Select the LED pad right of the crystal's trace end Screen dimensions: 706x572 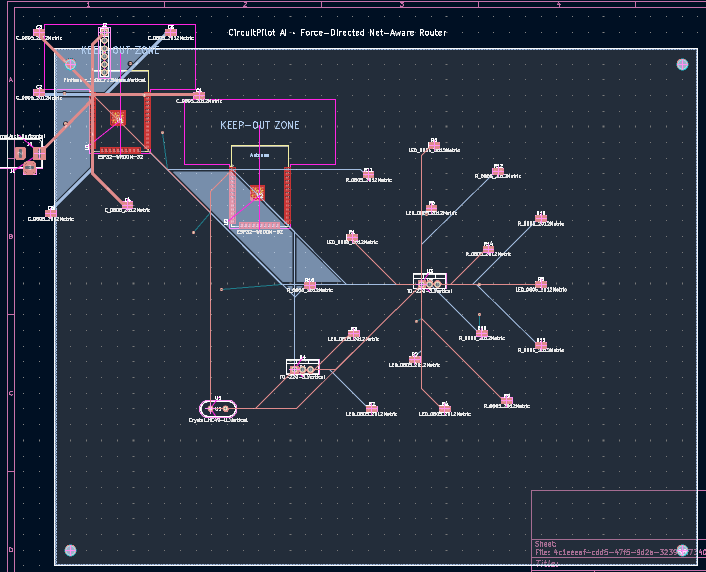[x=371, y=409]
